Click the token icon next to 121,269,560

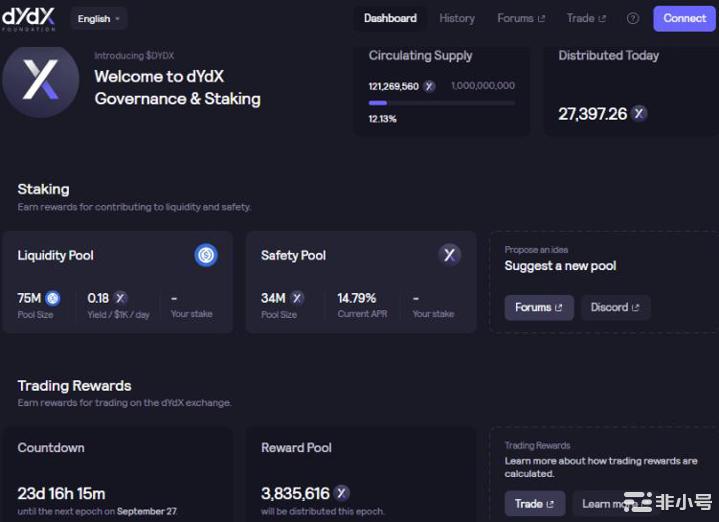429,86
